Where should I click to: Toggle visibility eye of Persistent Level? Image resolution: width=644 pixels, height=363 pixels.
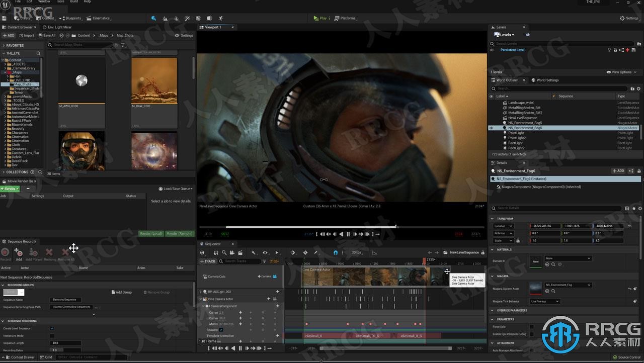(492, 50)
